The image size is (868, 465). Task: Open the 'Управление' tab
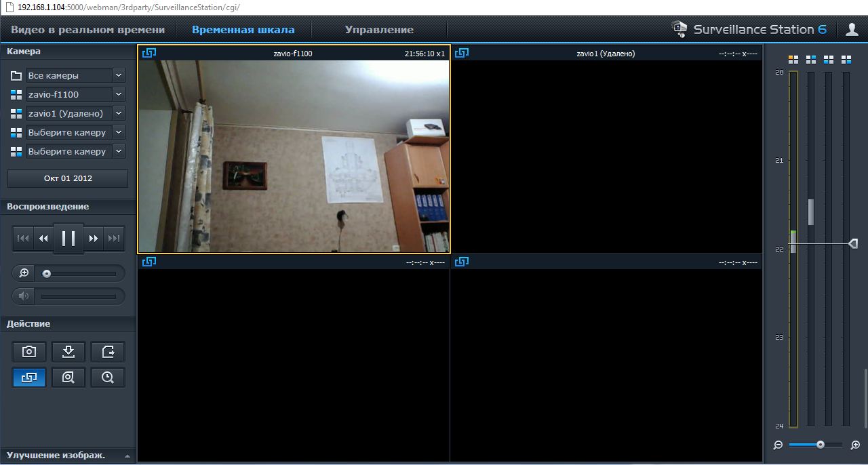coord(379,30)
